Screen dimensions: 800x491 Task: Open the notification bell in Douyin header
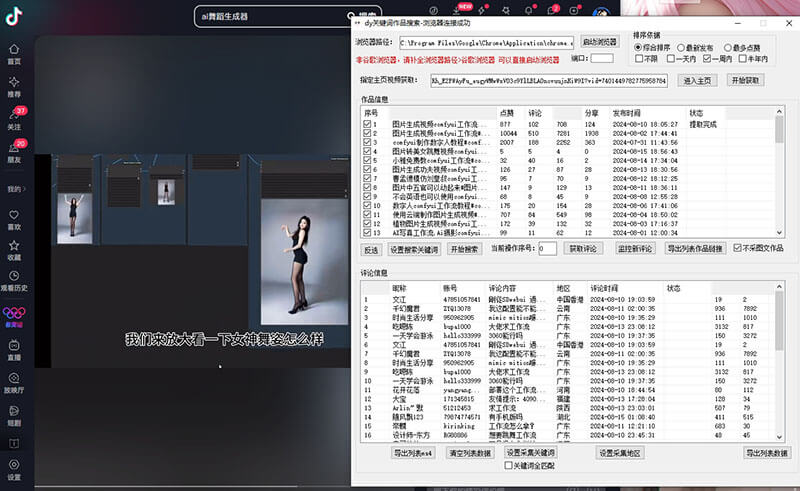[x=529, y=10]
